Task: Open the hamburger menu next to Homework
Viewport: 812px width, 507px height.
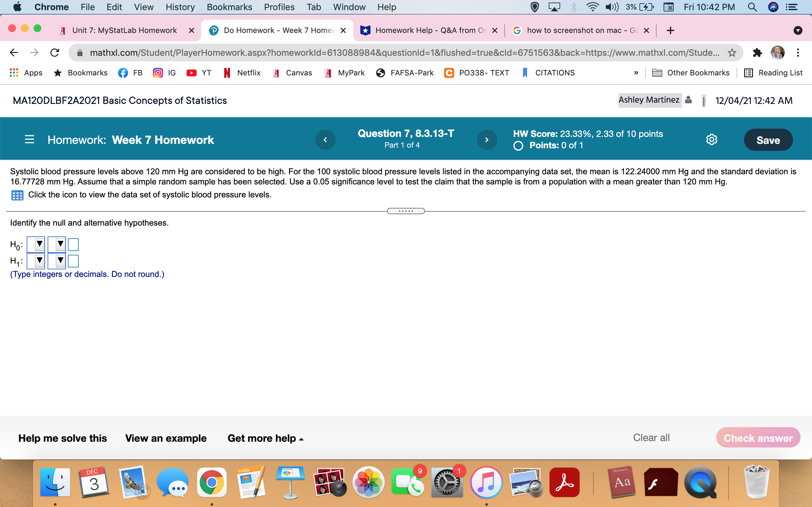Action: [29, 139]
